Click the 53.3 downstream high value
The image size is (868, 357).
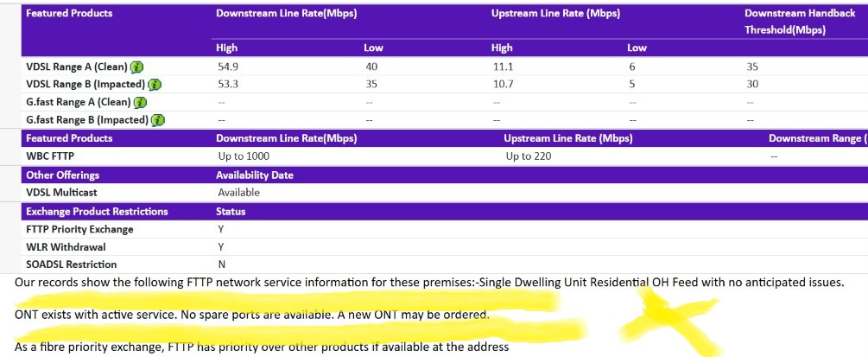point(229,84)
